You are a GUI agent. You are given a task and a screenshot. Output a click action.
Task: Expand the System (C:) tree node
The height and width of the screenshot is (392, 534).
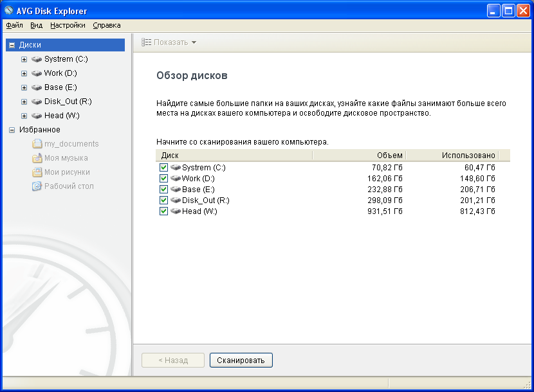tap(24, 59)
